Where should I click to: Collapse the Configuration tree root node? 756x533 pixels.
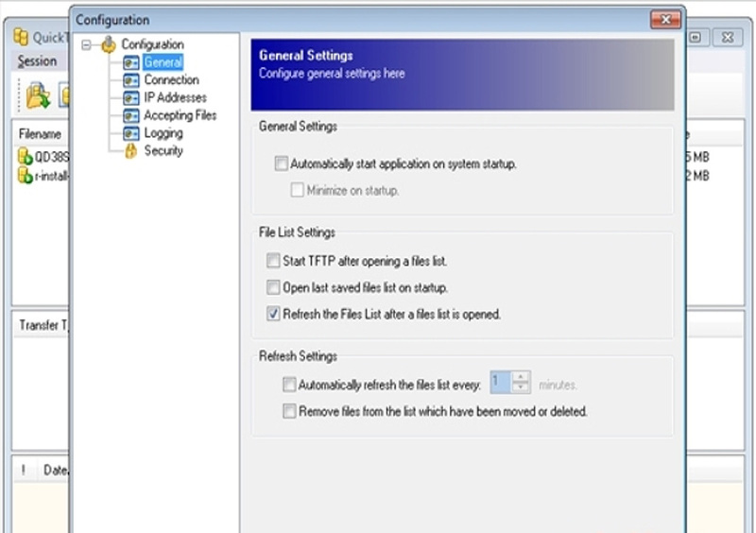[x=86, y=45]
